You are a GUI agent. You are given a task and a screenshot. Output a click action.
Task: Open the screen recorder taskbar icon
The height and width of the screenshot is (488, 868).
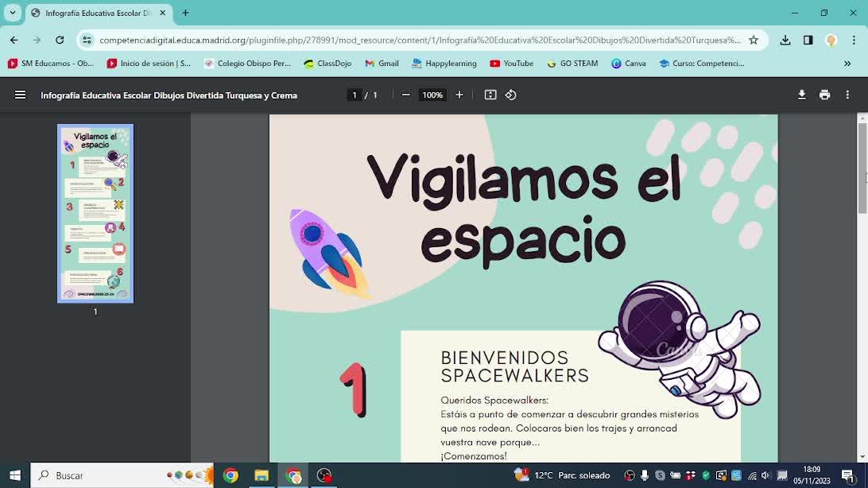(324, 475)
